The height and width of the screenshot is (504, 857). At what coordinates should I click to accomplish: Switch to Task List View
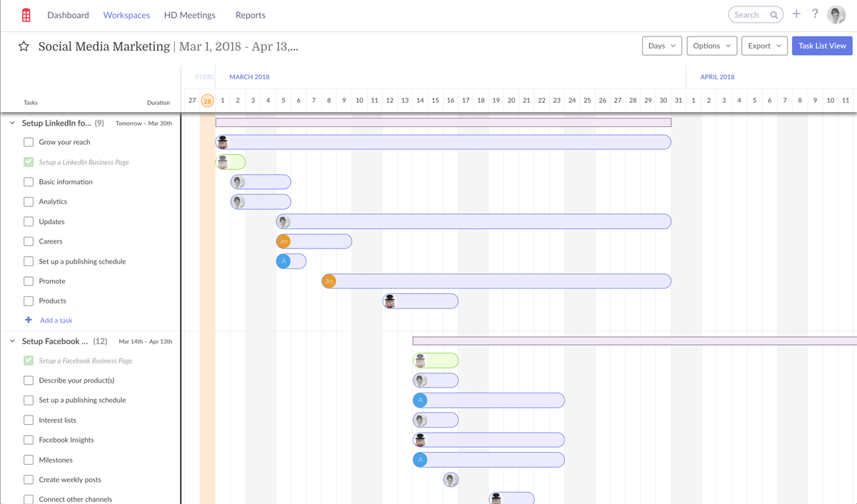(x=821, y=45)
